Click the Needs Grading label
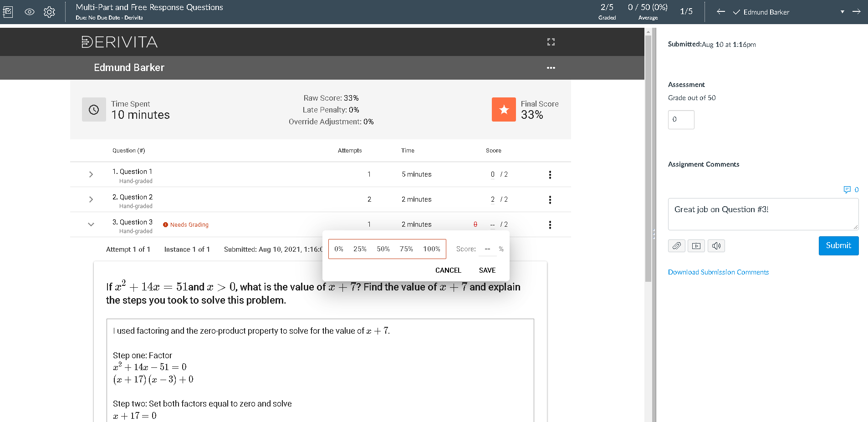This screenshot has width=868, height=422. click(189, 225)
